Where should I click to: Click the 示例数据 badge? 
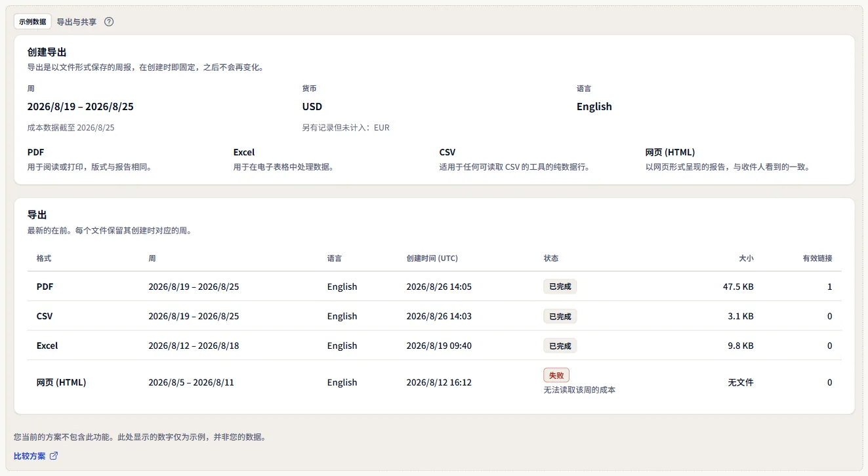[x=33, y=22]
